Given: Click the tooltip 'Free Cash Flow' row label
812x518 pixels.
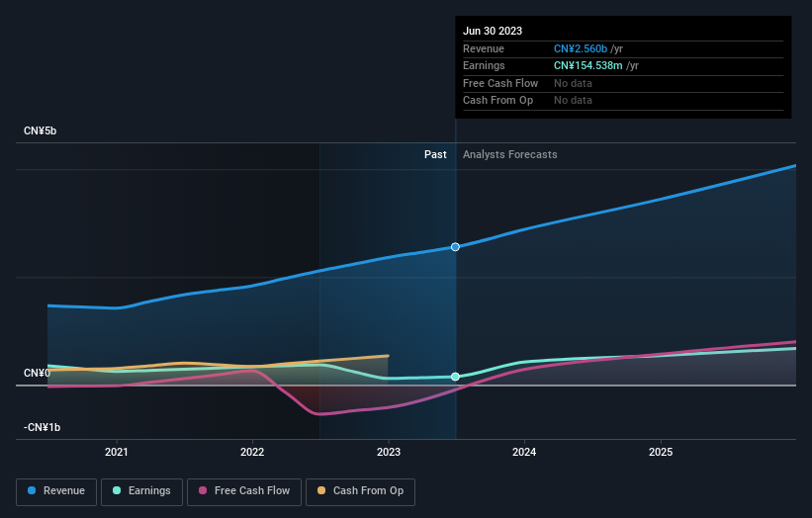Looking at the screenshot, I should point(500,83).
